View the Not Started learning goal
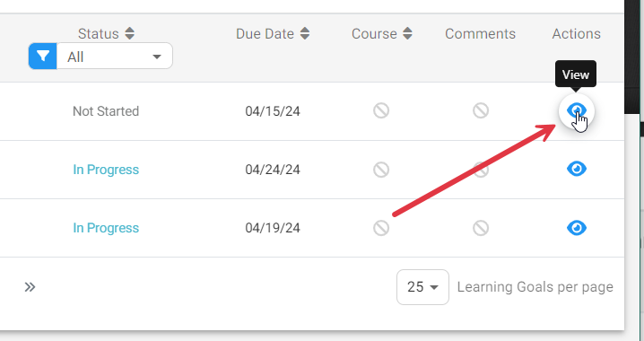 [576, 111]
